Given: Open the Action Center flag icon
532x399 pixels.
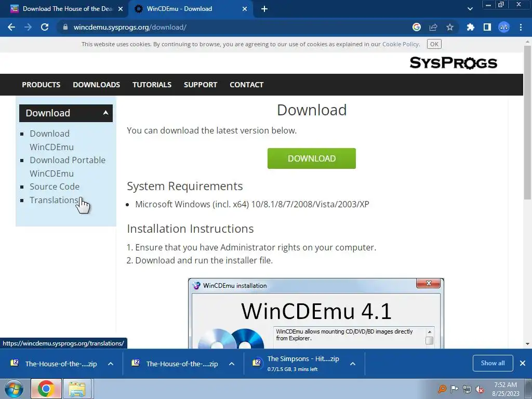Looking at the screenshot, I should (454, 389).
